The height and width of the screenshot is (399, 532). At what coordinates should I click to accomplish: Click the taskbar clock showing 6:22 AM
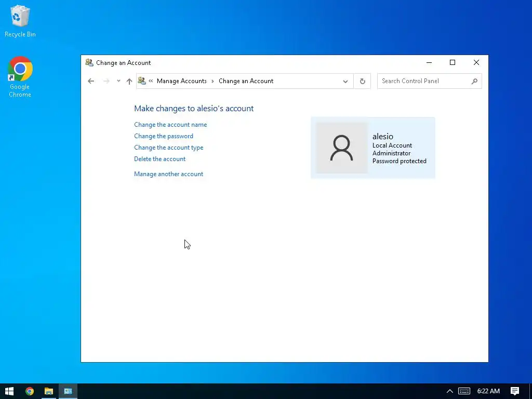click(x=488, y=391)
